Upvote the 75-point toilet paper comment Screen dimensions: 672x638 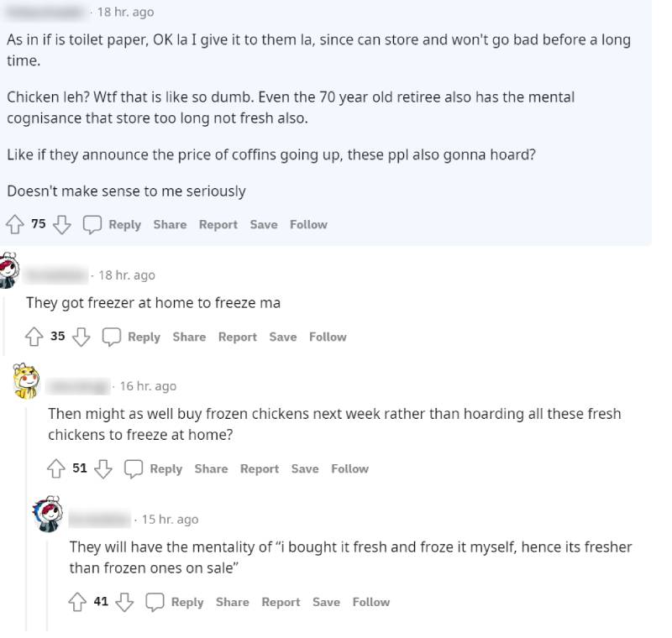point(15,225)
